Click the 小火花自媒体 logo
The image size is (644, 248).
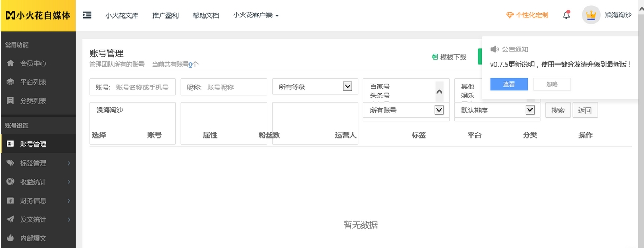38,15
